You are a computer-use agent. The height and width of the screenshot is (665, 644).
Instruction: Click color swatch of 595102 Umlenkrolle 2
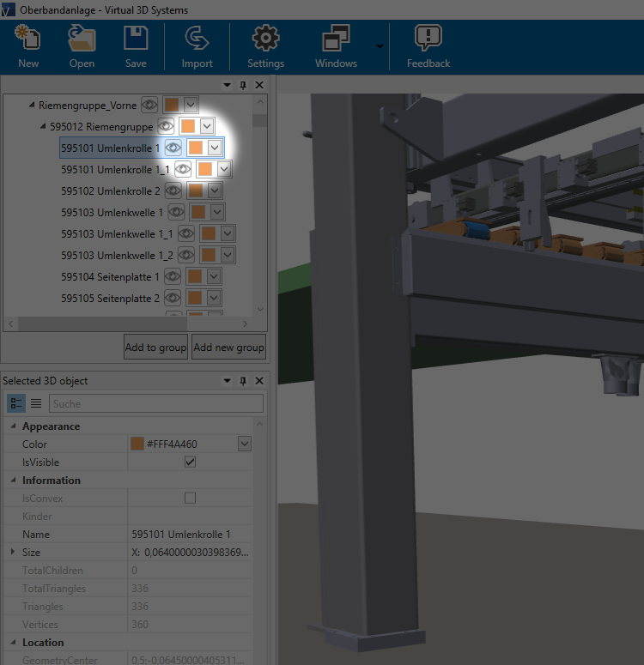195,190
